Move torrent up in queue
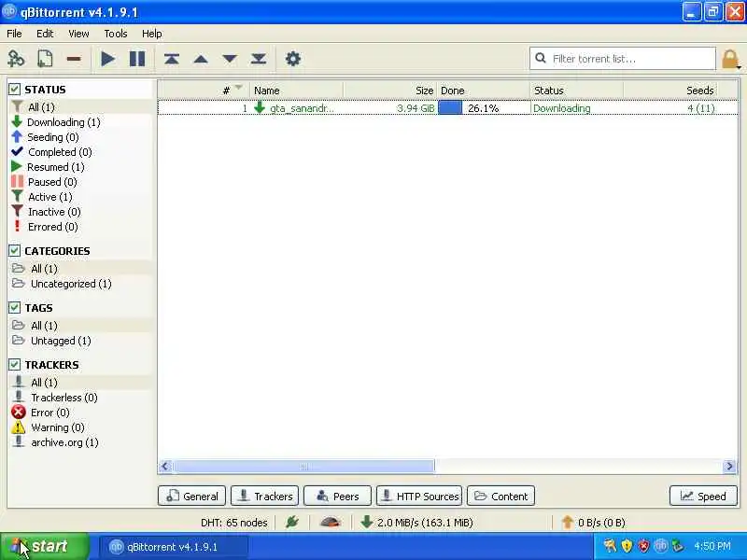Image resolution: width=747 pixels, height=560 pixels. (x=201, y=59)
